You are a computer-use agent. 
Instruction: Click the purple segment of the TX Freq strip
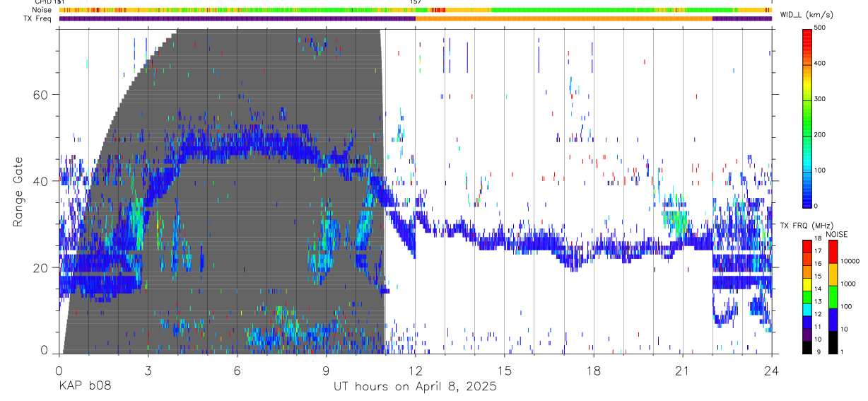237,18
